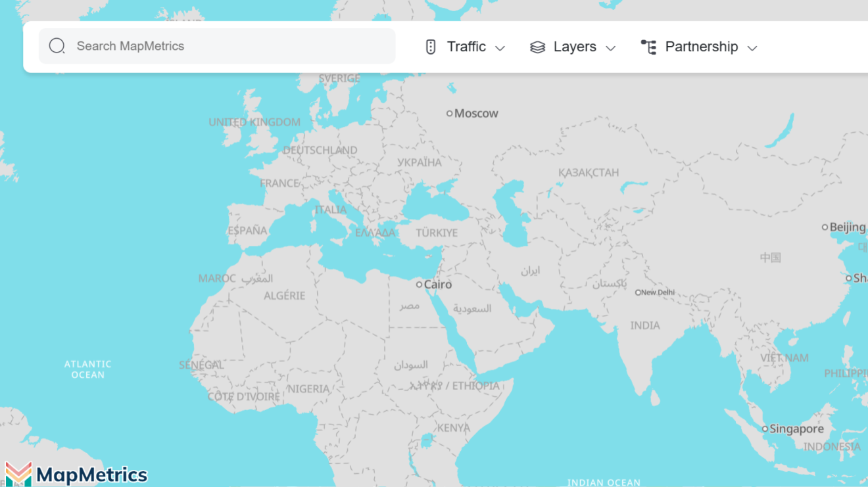Image resolution: width=868 pixels, height=487 pixels.
Task: Open the Layers menu
Action: [x=575, y=46]
